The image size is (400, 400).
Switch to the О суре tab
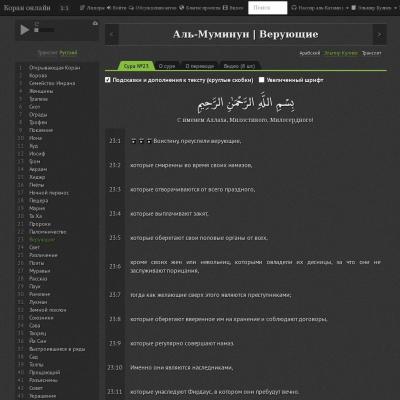167,66
